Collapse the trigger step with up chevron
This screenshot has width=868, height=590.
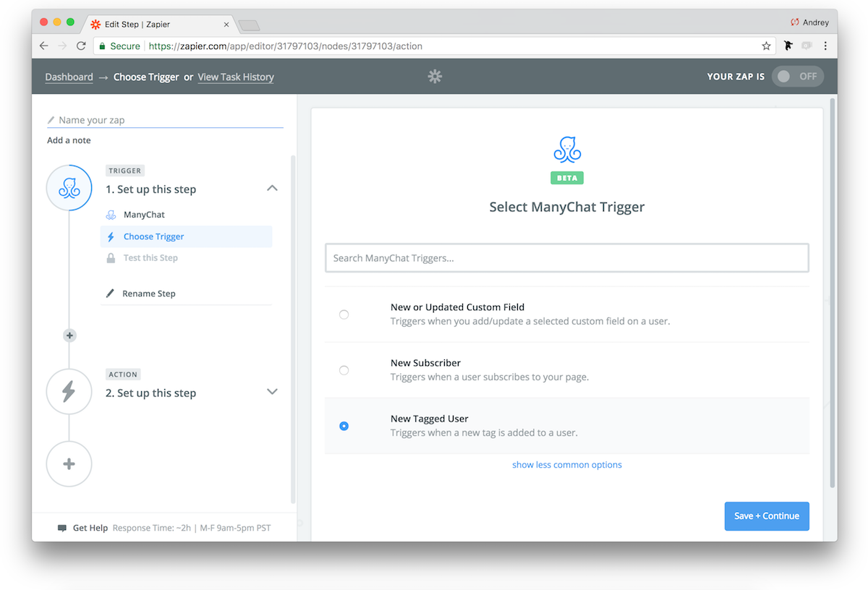pos(272,188)
